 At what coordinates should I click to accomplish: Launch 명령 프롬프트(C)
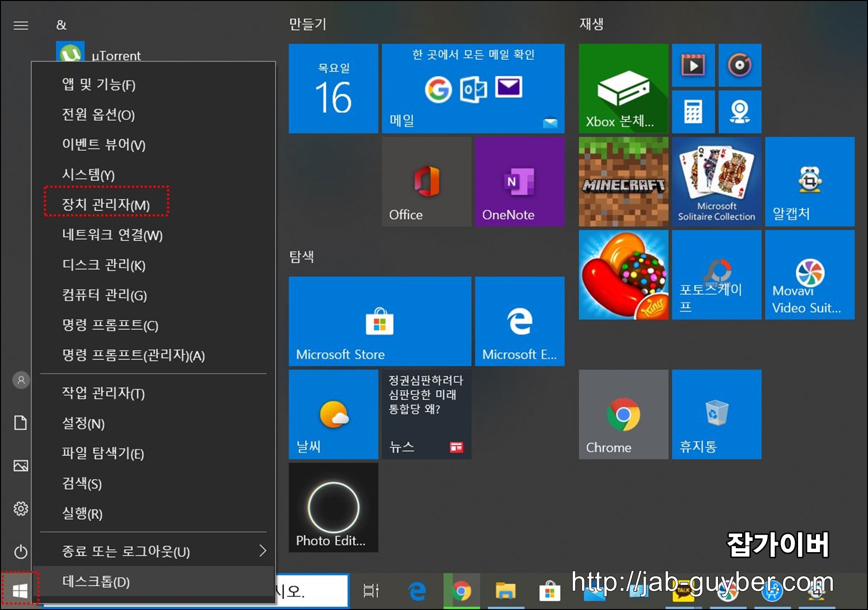click(154, 325)
